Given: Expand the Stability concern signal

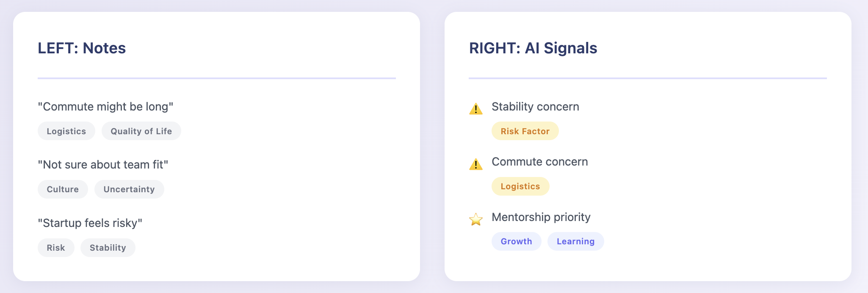Looking at the screenshot, I should click(x=535, y=107).
